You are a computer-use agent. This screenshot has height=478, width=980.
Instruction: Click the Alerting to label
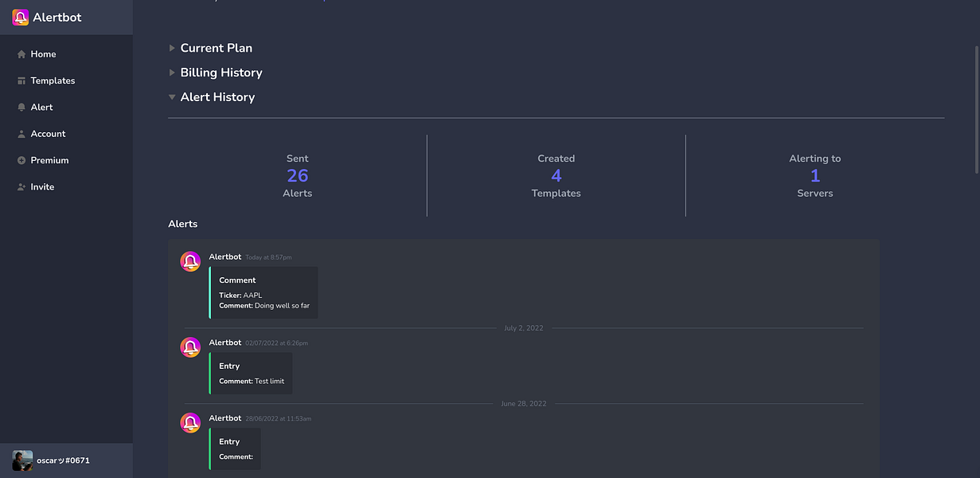pos(815,159)
